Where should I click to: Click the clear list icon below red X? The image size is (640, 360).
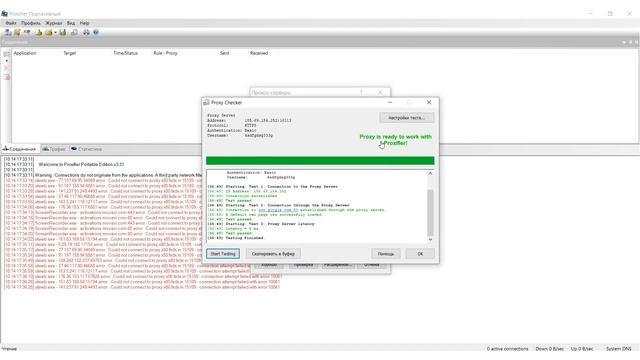(7, 77)
